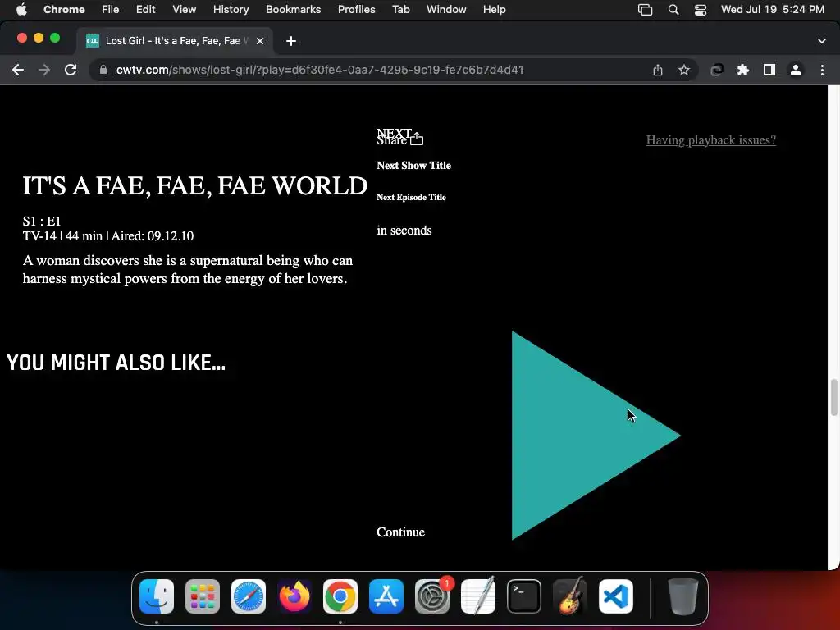
Task: Open Visual Studio Code from the Dock
Action: pyautogui.click(x=616, y=596)
